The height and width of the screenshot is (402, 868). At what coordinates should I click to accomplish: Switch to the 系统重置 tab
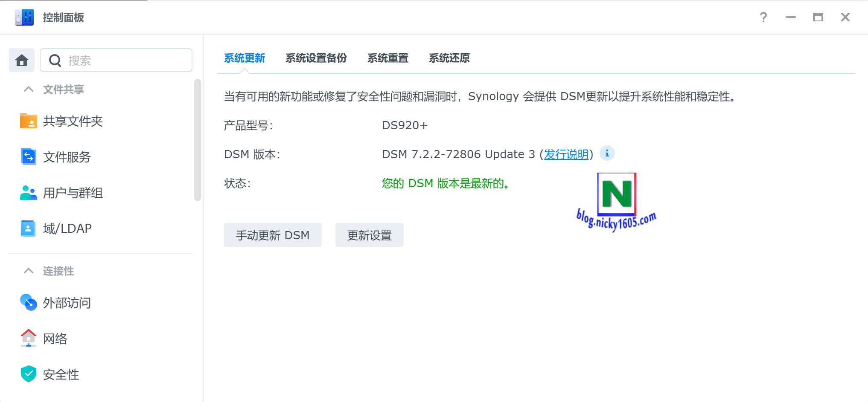(x=388, y=58)
